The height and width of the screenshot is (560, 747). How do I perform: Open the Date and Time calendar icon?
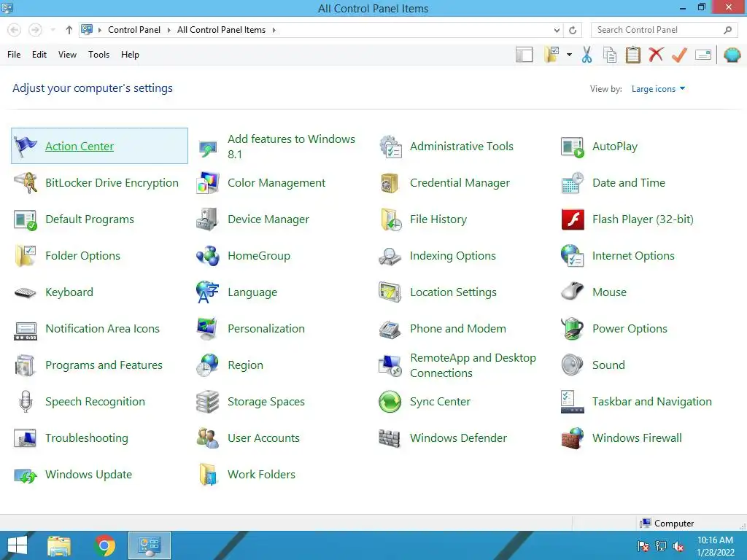(x=572, y=183)
